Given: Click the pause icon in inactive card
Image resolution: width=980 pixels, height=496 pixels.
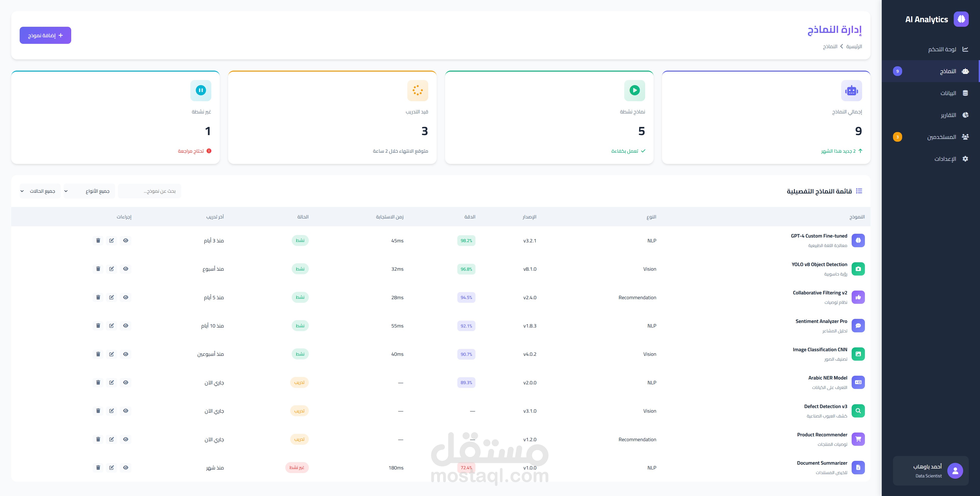Looking at the screenshot, I should click(201, 90).
